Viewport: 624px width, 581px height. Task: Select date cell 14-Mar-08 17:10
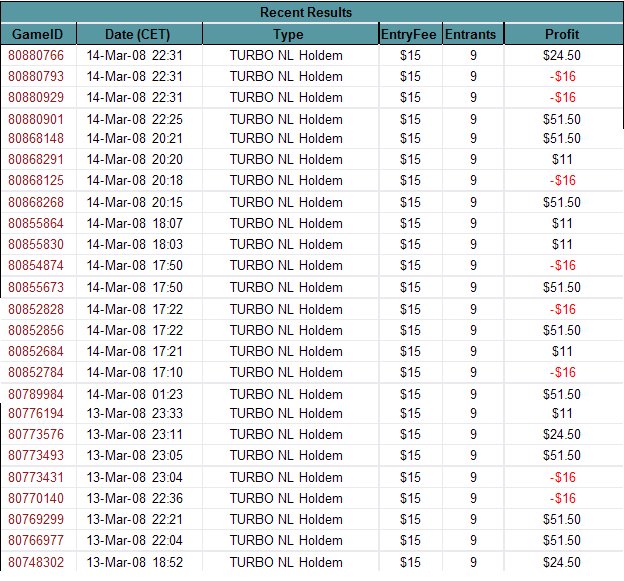(135, 373)
